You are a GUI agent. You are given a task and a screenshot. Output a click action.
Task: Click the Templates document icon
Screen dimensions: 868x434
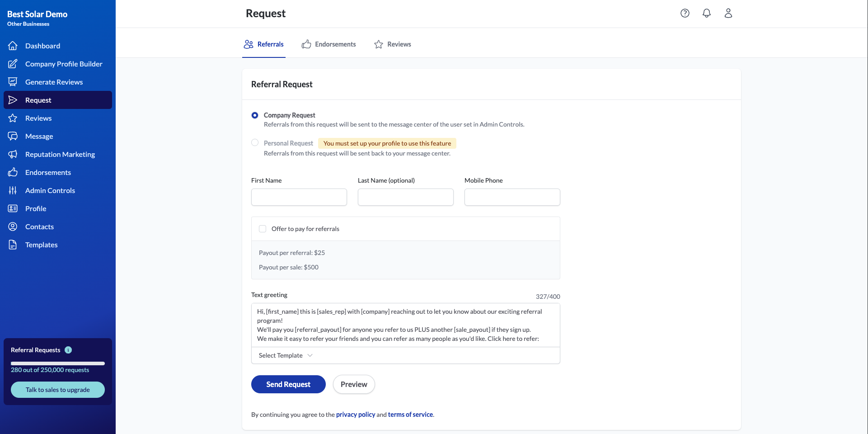point(13,245)
